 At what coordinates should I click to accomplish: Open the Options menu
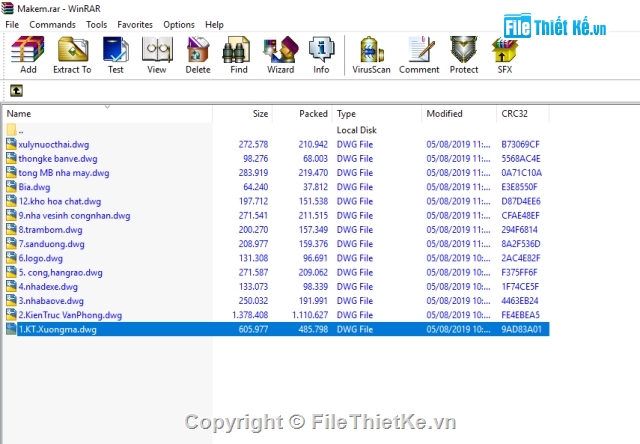(x=179, y=24)
